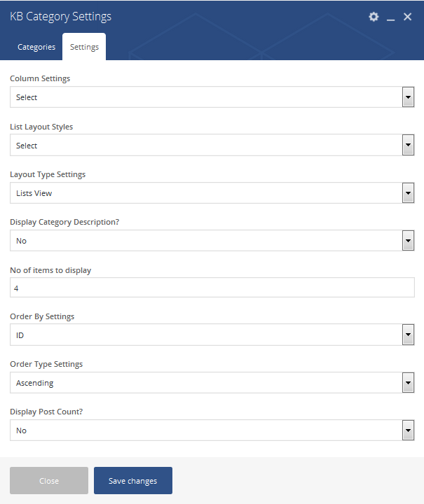The height and width of the screenshot is (504, 424).
Task: Click the Column Settings dropdown arrow
Action: [x=408, y=97]
